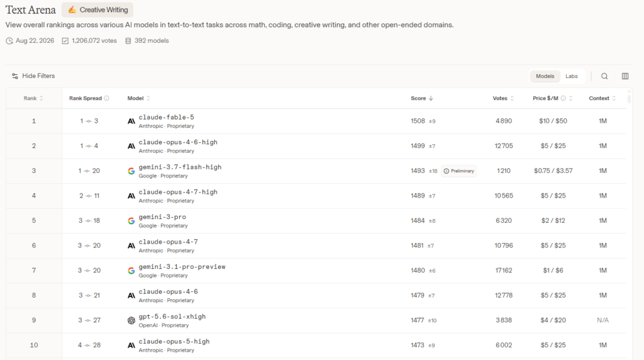Click the Anthropic logo for claude-opus-4-6-high
The width and height of the screenshot is (644, 360).
coord(131,146)
